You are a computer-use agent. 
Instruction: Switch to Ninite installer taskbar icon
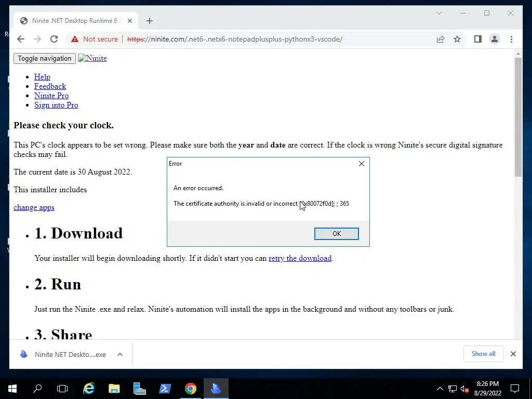tap(216, 389)
